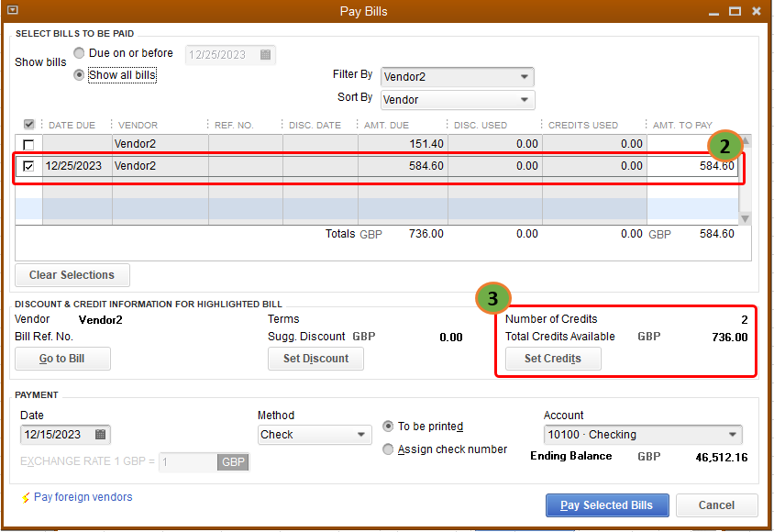774x532 pixels.
Task: Open the Account 10100 Checking dropdown
Action: (x=643, y=435)
